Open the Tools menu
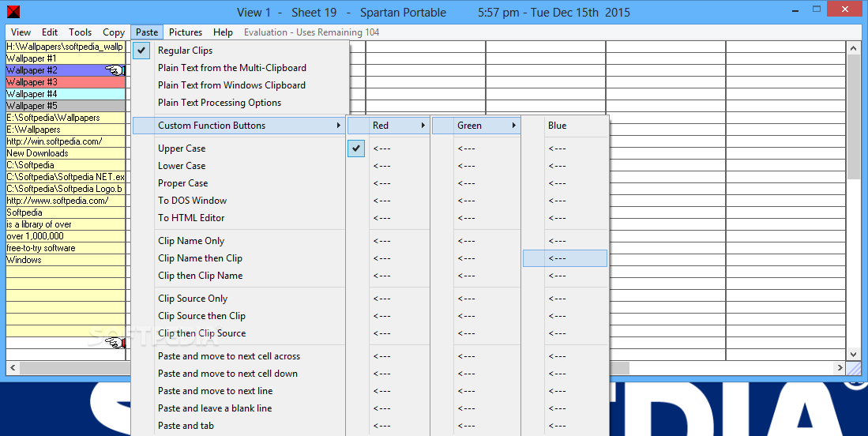This screenshot has height=436, width=868. coord(81,32)
